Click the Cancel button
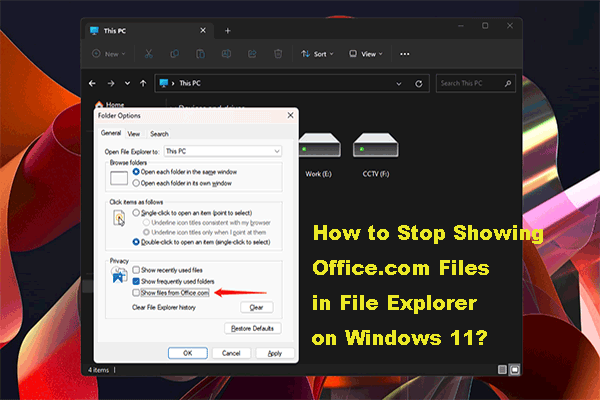 point(231,353)
